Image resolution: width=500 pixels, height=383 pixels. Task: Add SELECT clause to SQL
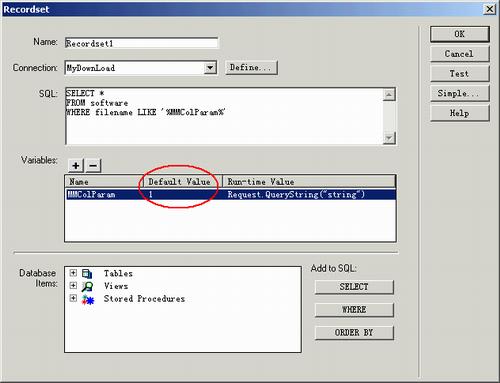tap(354, 287)
